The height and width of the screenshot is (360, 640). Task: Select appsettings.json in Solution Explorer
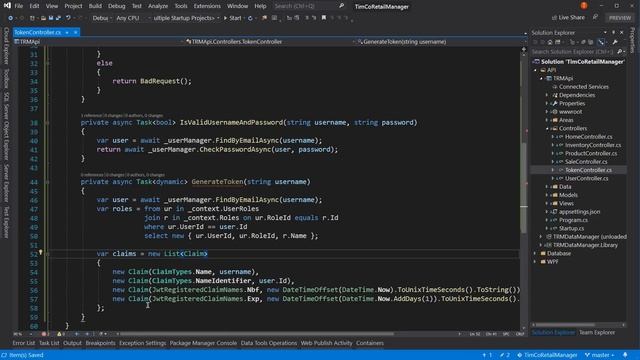click(x=579, y=212)
